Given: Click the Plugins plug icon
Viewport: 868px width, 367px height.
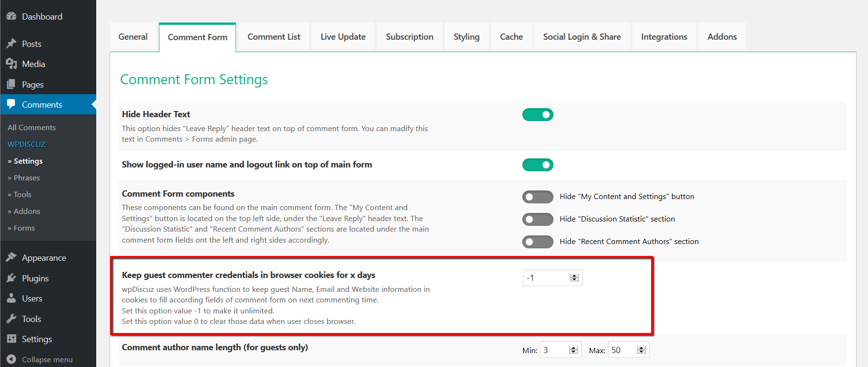Looking at the screenshot, I should tap(11, 278).
